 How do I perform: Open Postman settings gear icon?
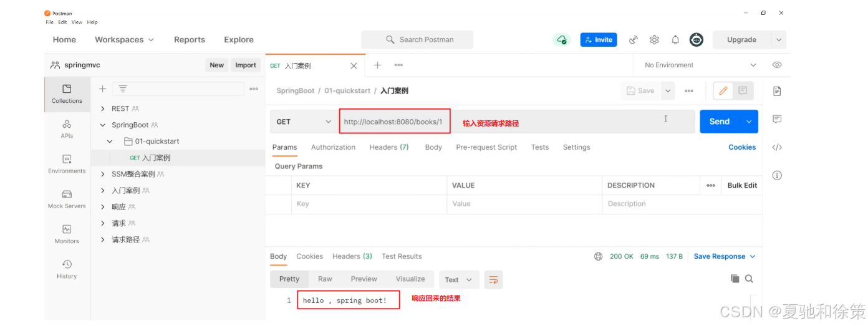(x=654, y=40)
